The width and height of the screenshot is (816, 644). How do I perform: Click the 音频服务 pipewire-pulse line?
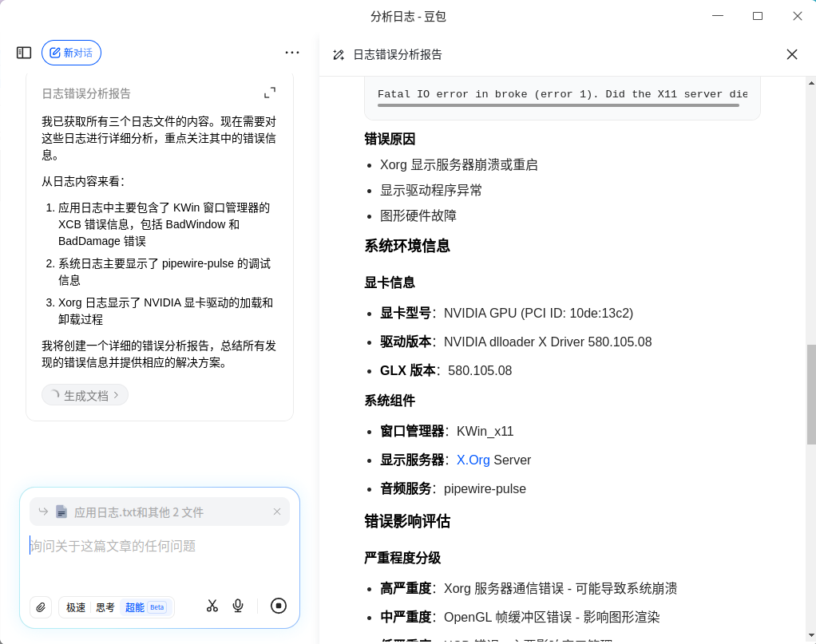453,488
